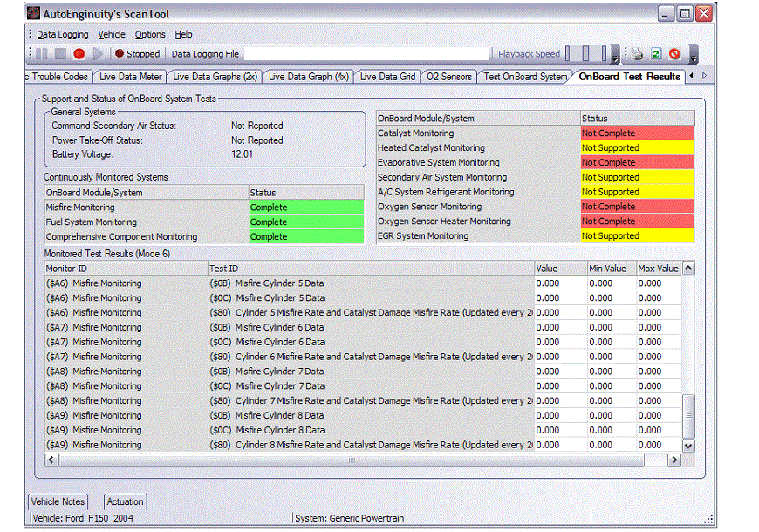This screenshot has width=759, height=532.
Task: Click the red cancel circle icon
Action: pos(674,54)
